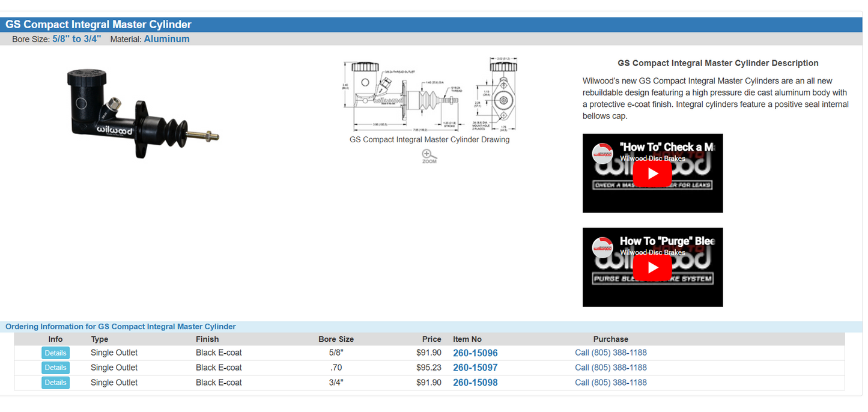Click the $91.90 price in 260-15098 row
This screenshot has height=412, width=868.
429,383
